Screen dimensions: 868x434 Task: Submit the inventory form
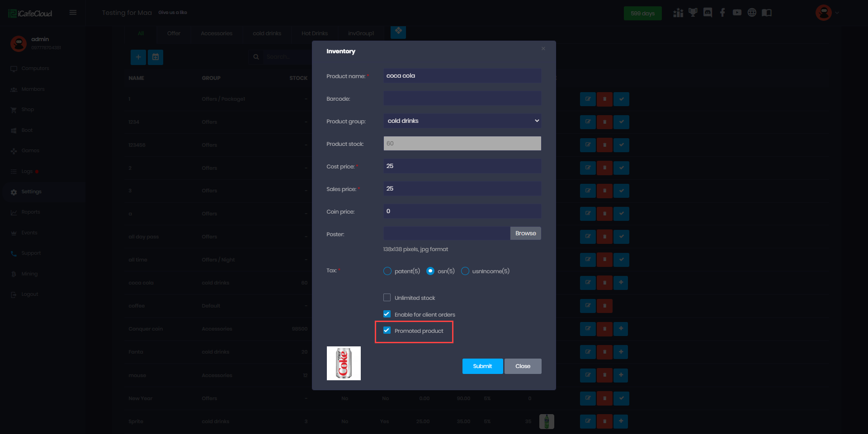[x=482, y=366]
